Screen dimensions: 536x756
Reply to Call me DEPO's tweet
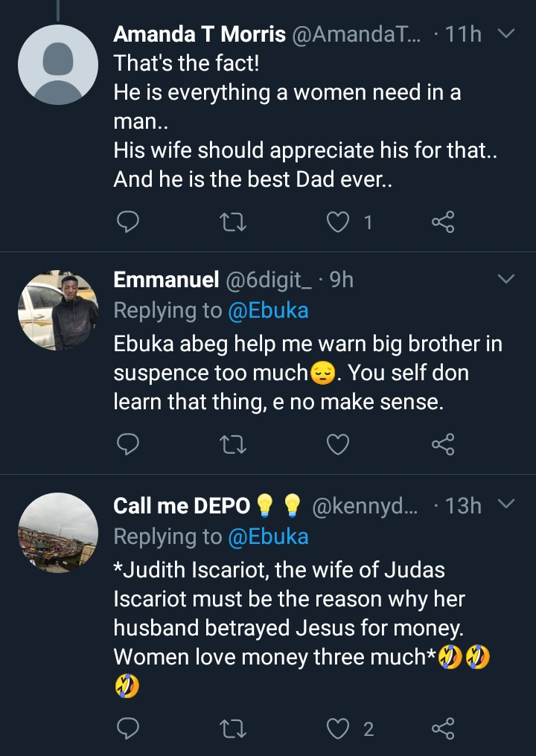click(x=128, y=729)
